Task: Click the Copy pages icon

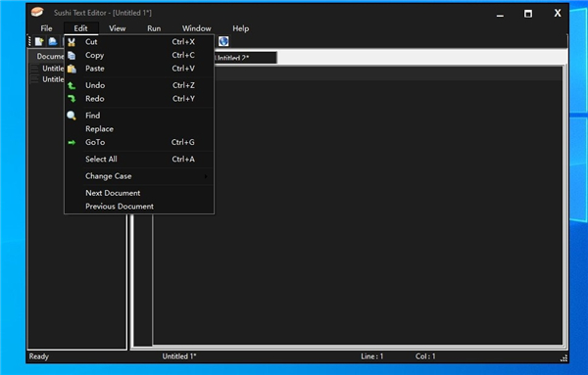Action: coord(72,56)
